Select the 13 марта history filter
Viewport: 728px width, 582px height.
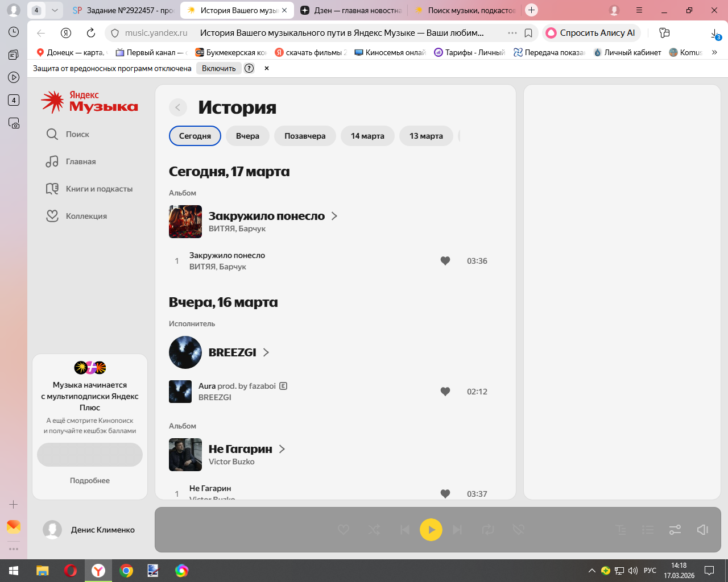click(426, 136)
